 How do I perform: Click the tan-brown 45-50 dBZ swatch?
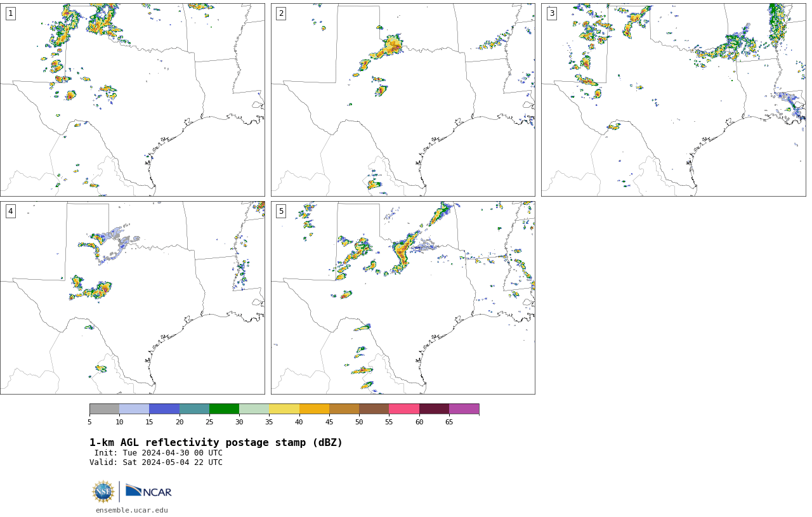tap(344, 409)
